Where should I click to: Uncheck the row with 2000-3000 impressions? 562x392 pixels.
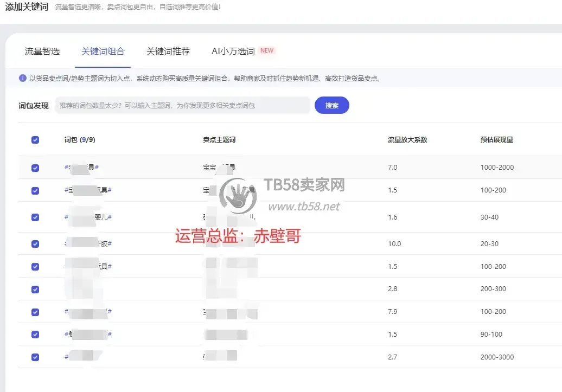coord(35,357)
